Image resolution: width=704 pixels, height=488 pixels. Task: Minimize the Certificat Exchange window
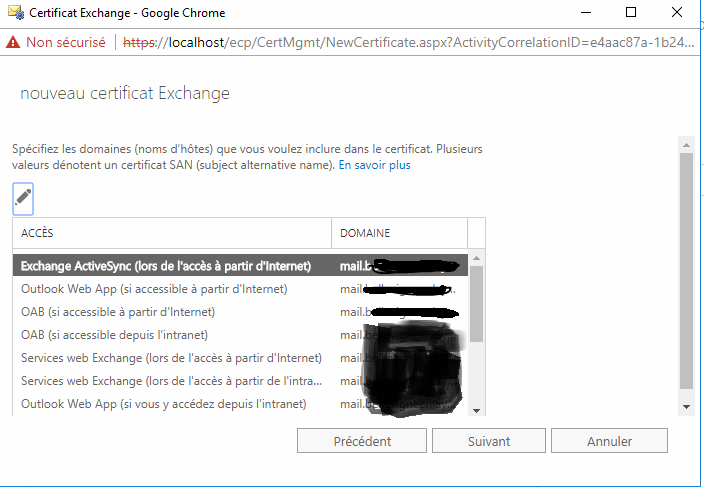click(586, 13)
